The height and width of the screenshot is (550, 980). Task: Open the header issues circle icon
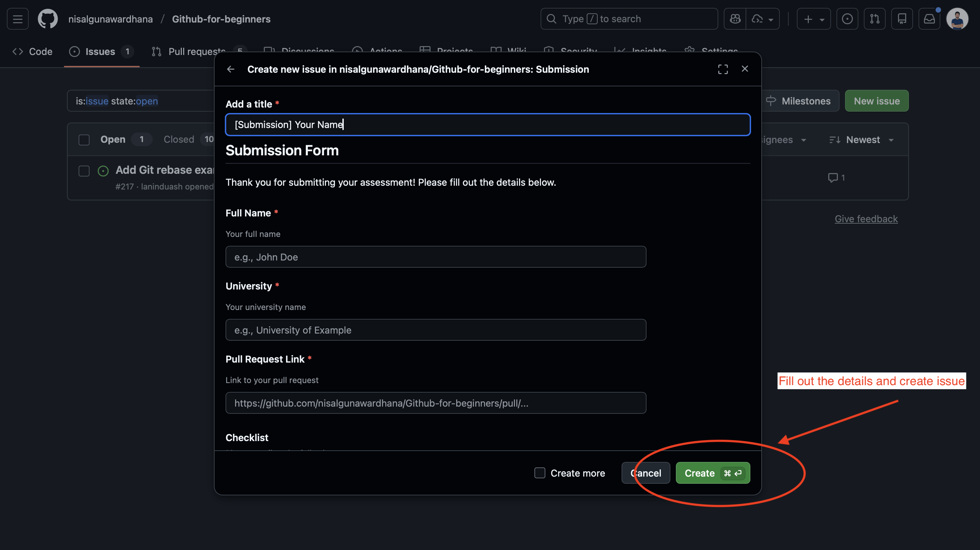tap(847, 19)
